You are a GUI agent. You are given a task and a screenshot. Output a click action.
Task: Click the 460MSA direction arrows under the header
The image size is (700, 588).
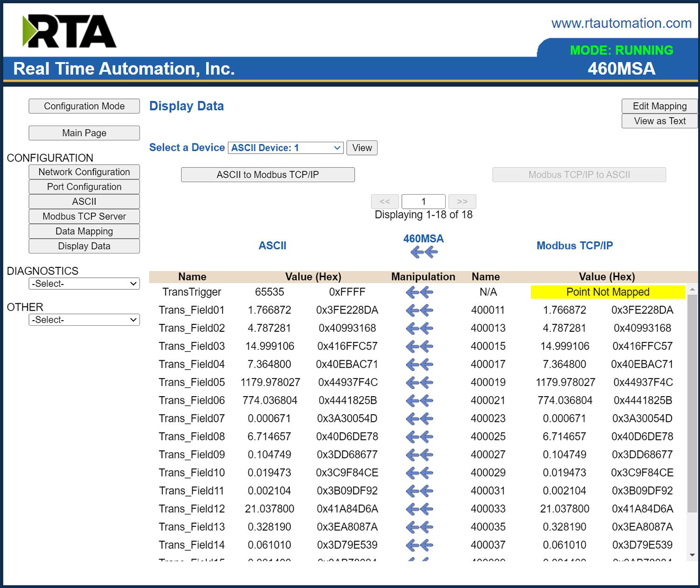(423, 252)
